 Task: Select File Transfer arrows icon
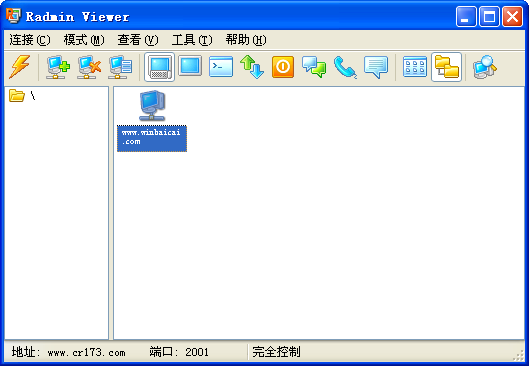252,66
